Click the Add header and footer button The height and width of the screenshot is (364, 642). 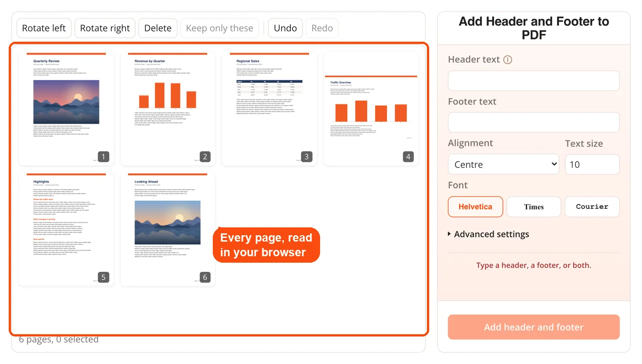coord(534,327)
